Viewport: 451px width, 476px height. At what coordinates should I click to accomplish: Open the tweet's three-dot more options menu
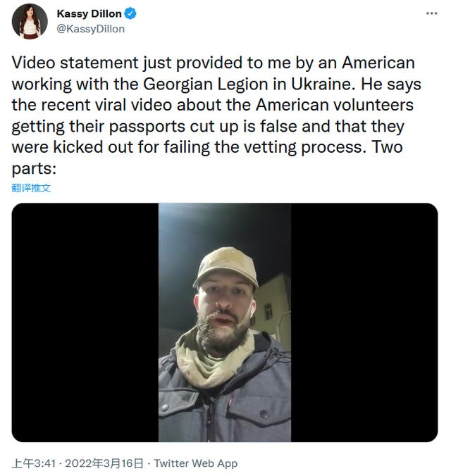430,14
